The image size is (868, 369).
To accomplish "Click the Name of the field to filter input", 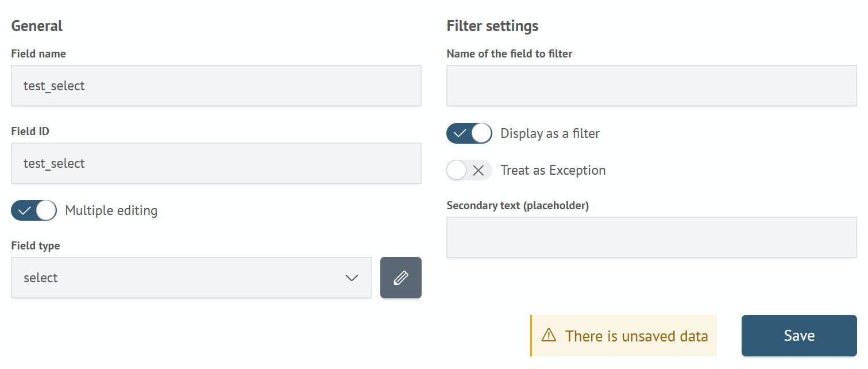I will [x=651, y=86].
